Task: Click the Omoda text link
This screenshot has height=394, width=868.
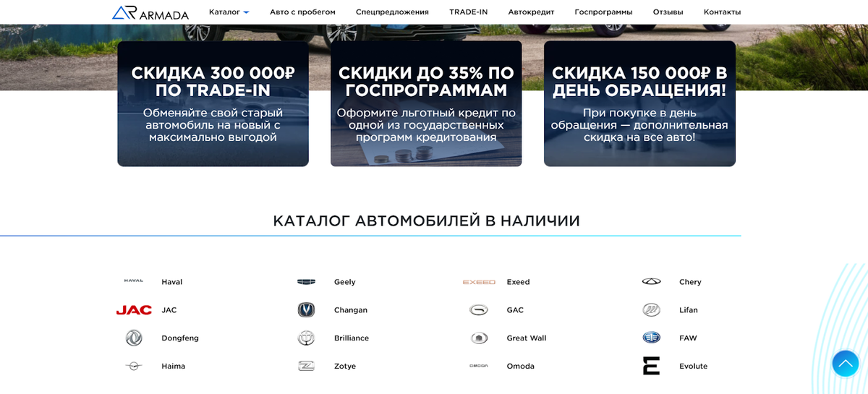Action: click(521, 367)
